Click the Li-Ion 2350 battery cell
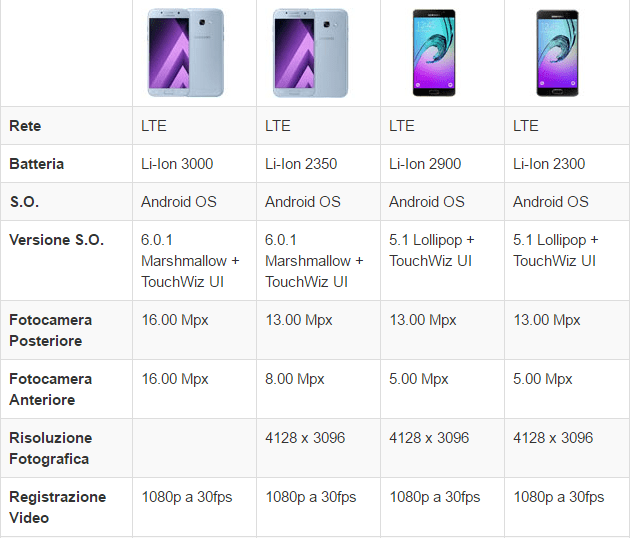This screenshot has width=630, height=538. [x=301, y=164]
